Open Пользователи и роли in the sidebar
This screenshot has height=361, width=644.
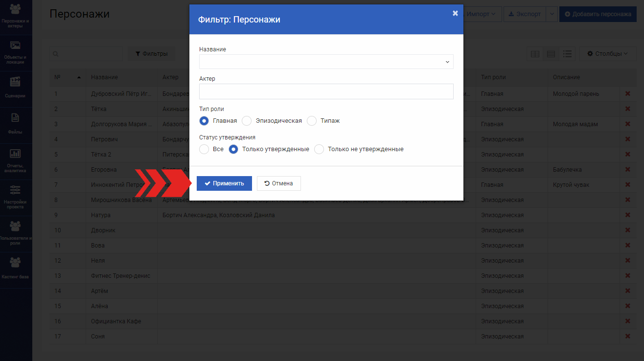[16, 233]
